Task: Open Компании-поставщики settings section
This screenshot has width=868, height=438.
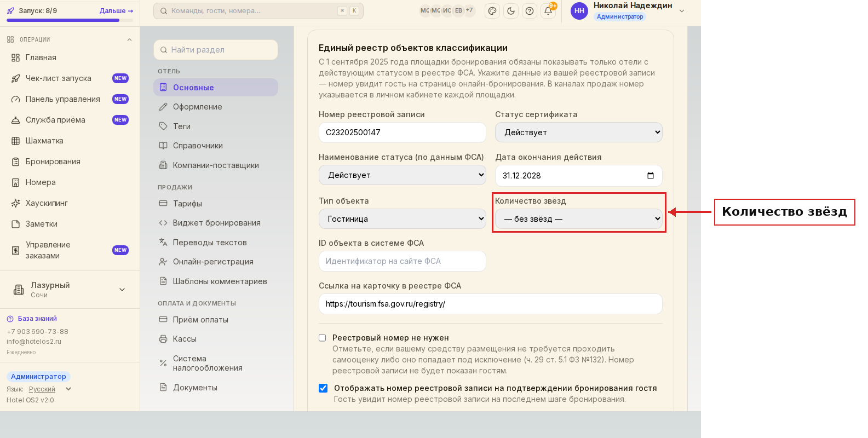Action: tap(216, 165)
